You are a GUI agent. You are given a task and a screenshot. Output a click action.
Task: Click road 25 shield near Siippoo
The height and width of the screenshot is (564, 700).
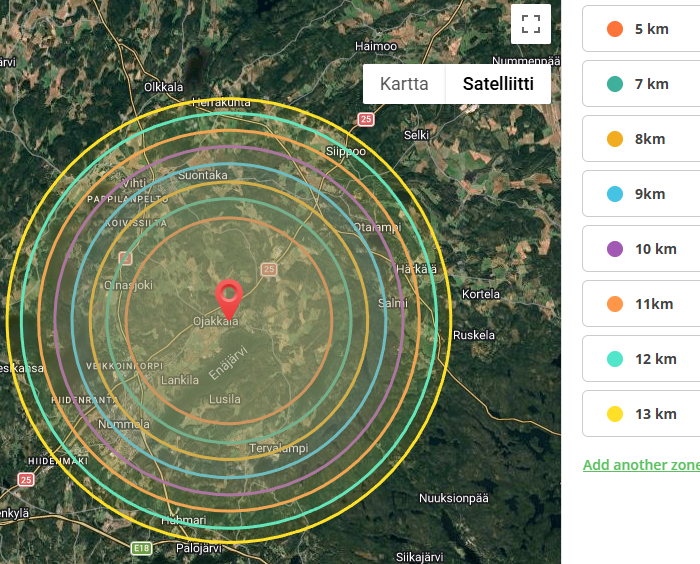point(366,119)
